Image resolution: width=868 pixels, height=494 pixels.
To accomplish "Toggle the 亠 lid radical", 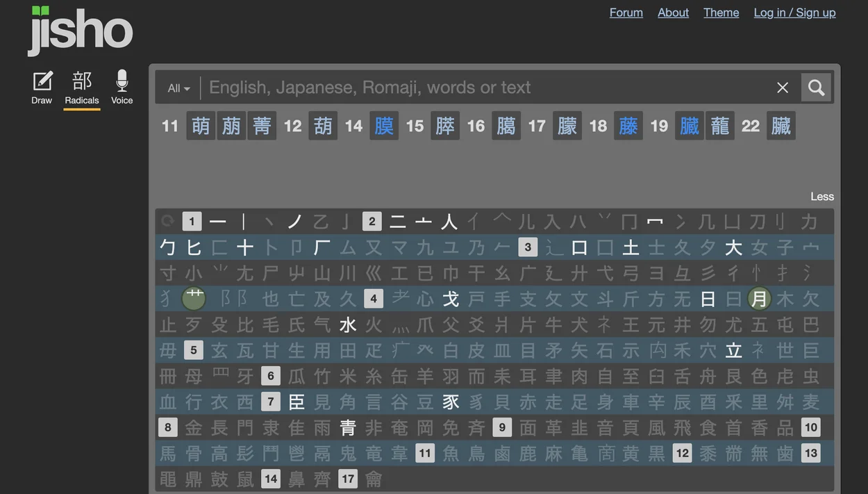I will pos(424,222).
